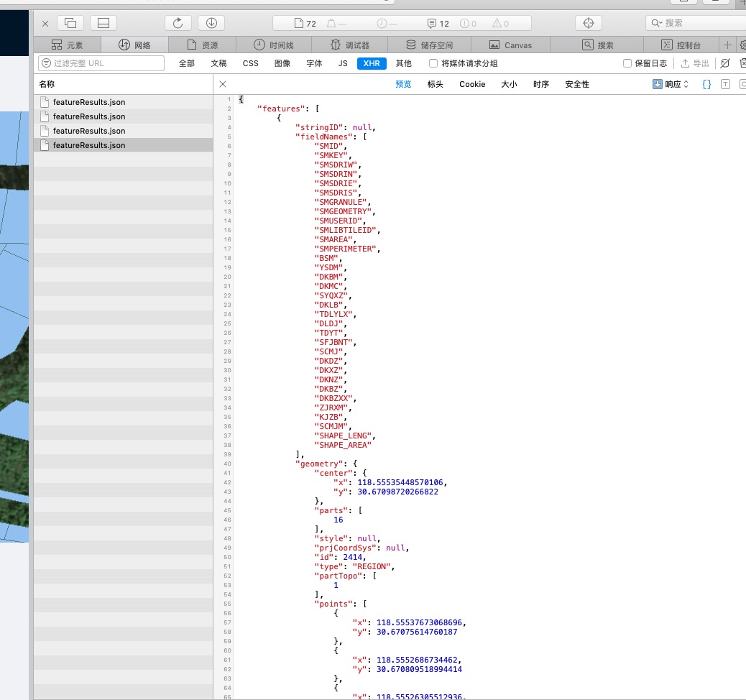Toggle the show type information T icon
The height and width of the screenshot is (700, 746).
725,84
